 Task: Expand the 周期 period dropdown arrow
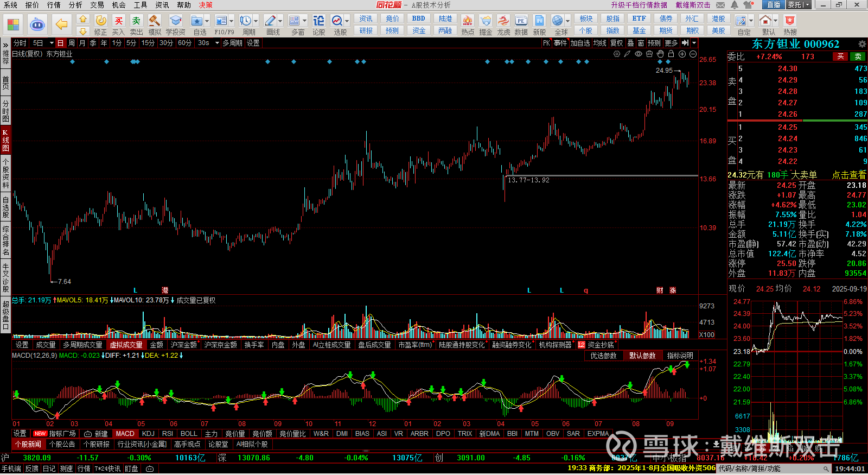256,21
